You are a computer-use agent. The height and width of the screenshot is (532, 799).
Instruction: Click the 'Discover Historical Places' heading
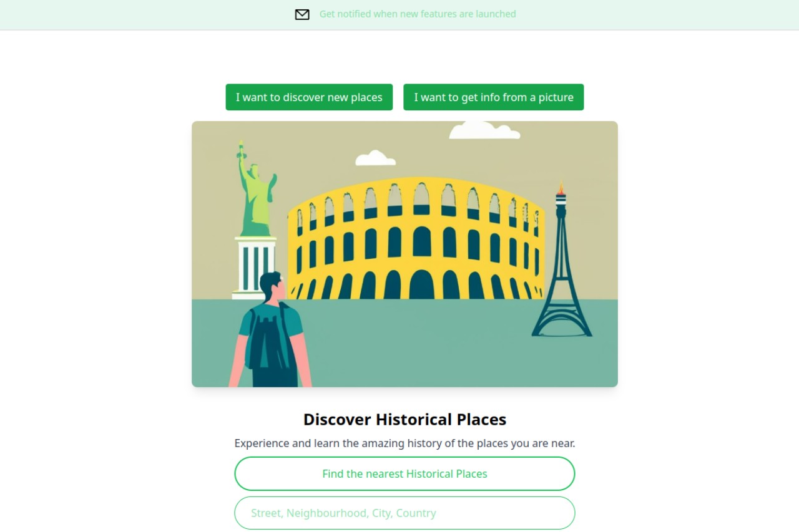[x=404, y=419]
